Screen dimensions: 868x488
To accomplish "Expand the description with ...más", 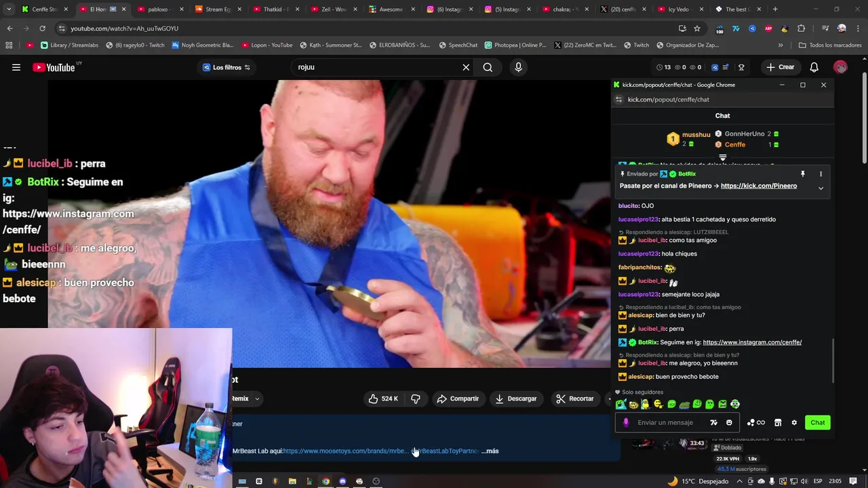I will [490, 451].
